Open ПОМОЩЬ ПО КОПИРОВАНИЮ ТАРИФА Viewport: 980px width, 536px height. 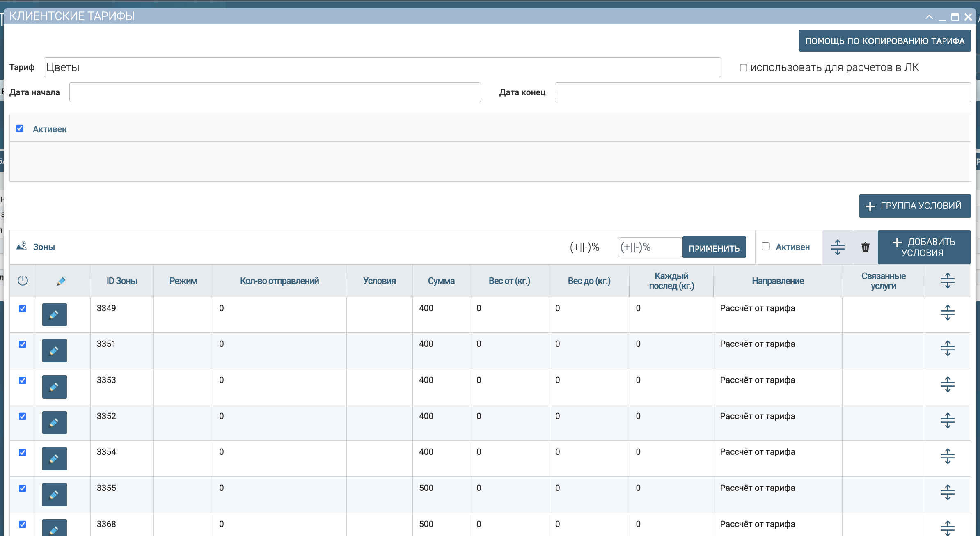point(885,41)
